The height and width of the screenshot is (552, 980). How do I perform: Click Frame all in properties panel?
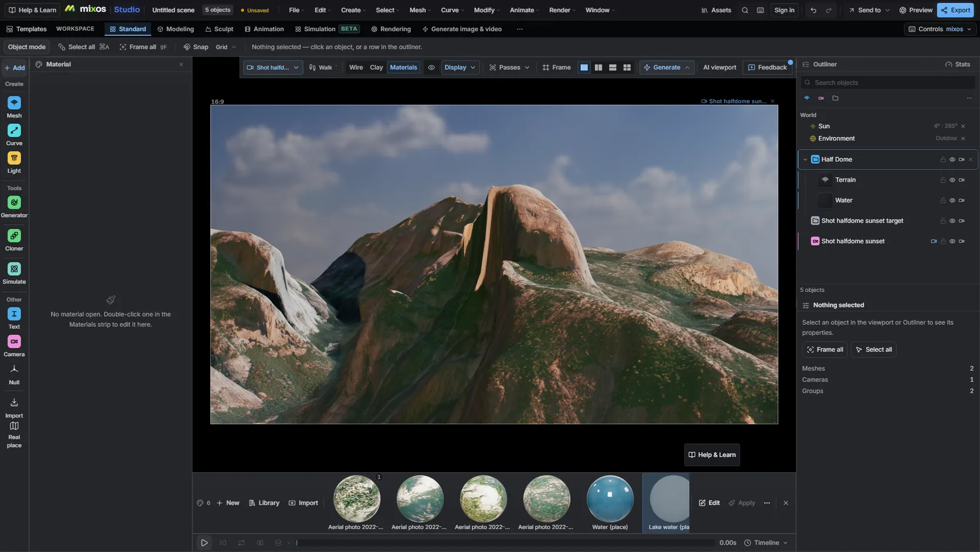pyautogui.click(x=825, y=350)
